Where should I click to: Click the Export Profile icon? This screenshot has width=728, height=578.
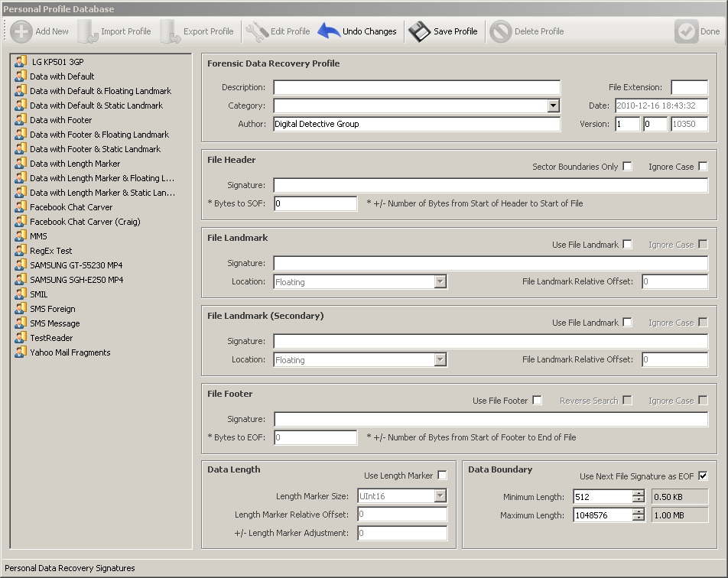[x=170, y=31]
